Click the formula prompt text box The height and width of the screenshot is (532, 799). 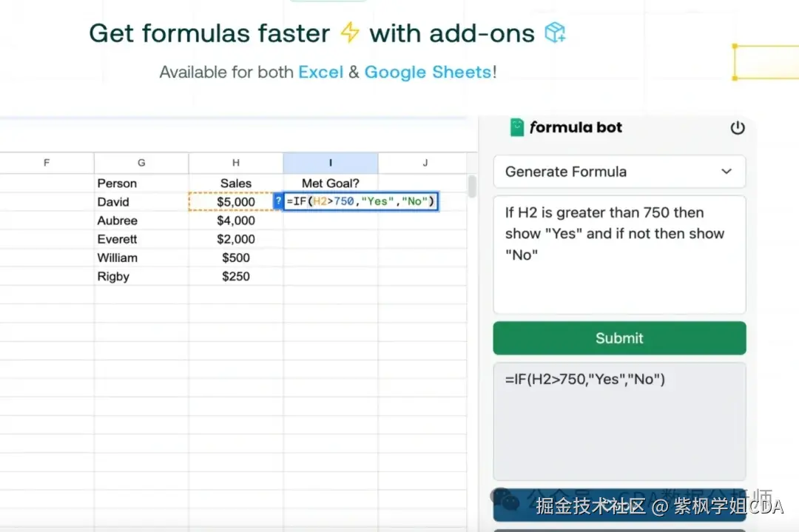[x=619, y=255]
